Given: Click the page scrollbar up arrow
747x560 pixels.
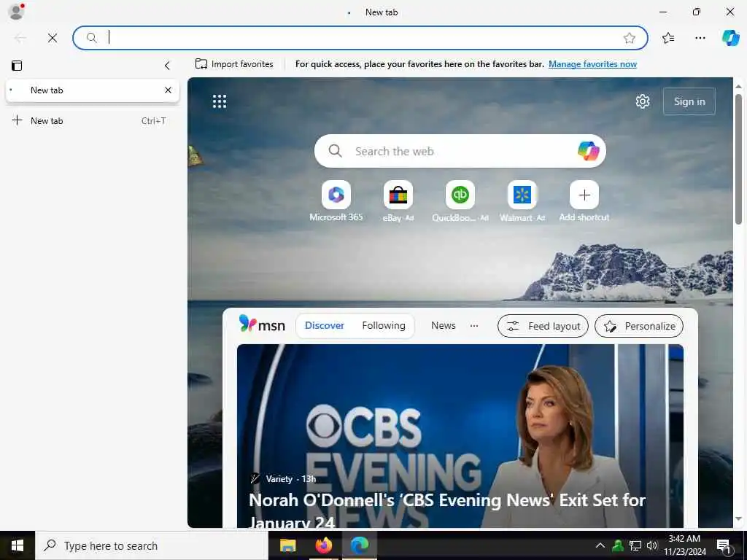Looking at the screenshot, I should click(738, 87).
